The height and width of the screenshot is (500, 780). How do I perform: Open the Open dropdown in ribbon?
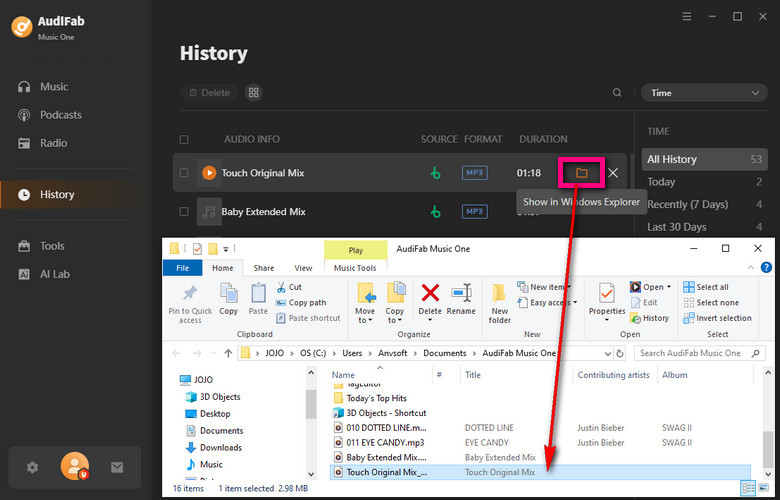(x=651, y=287)
